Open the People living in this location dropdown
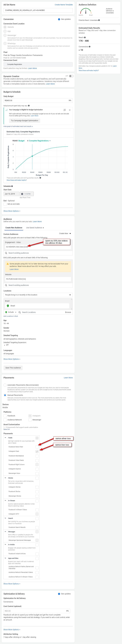Viewport: 122px width, 644px height. (x=38, y=295)
